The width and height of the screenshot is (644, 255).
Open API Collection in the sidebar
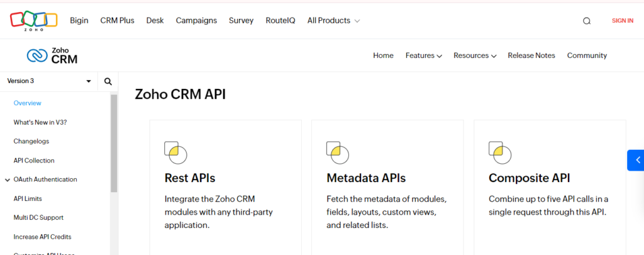click(x=34, y=161)
